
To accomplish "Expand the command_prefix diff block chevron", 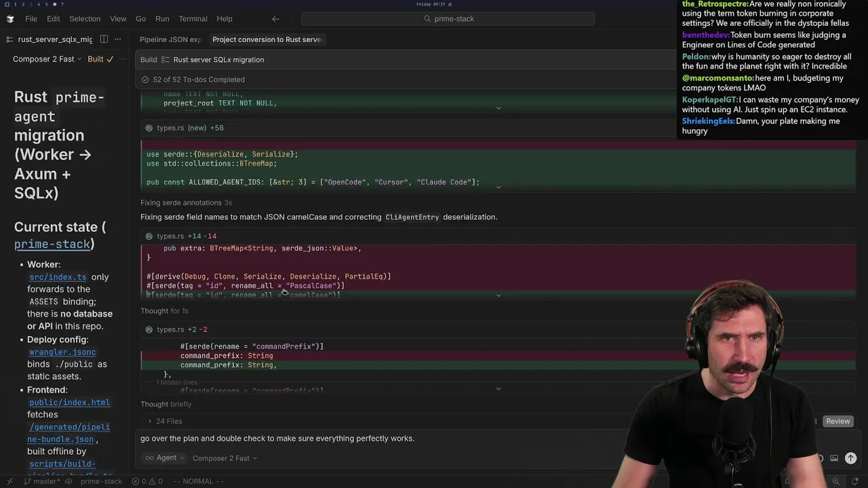I will click(x=498, y=389).
